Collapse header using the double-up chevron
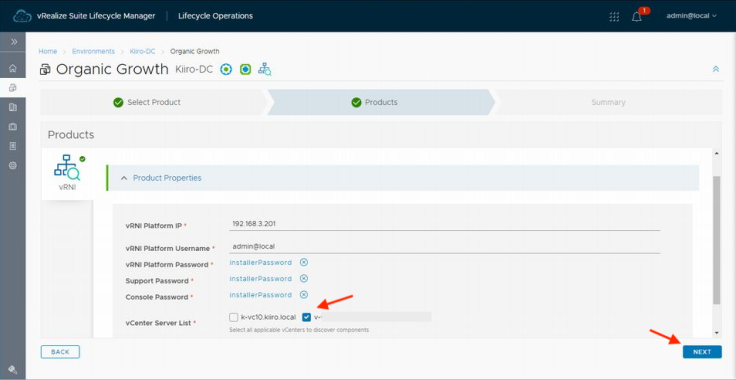736x380 pixels. pos(716,69)
